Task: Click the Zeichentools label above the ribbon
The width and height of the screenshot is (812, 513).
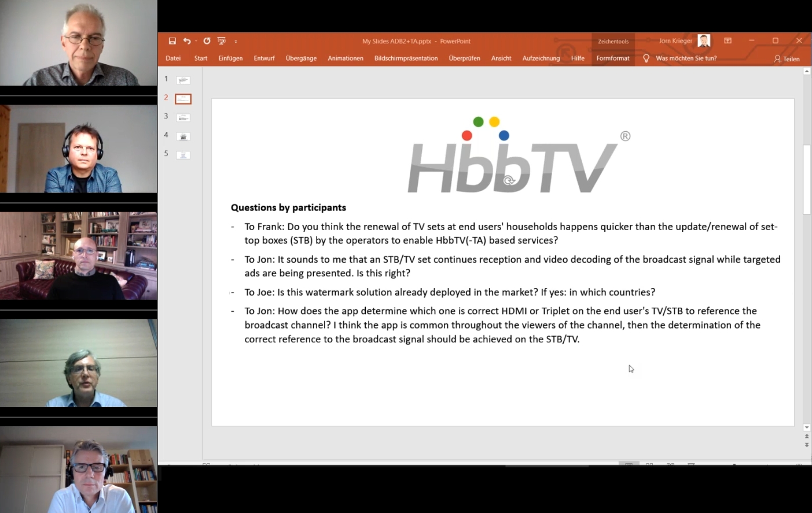Action: click(x=613, y=41)
